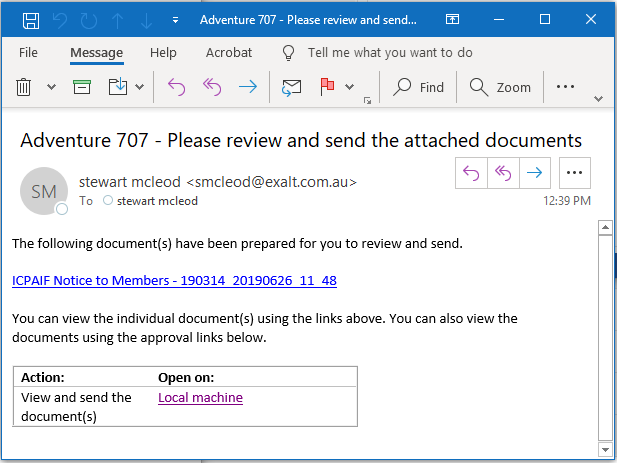This screenshot has width=617, height=463.
Task: Delete this email with the trash icon
Action: [25, 87]
